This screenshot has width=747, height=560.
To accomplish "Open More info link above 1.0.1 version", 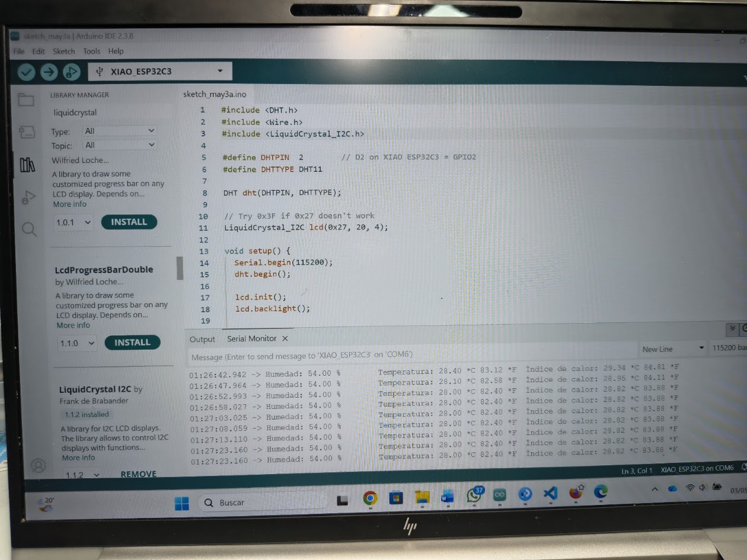I will [x=69, y=204].
